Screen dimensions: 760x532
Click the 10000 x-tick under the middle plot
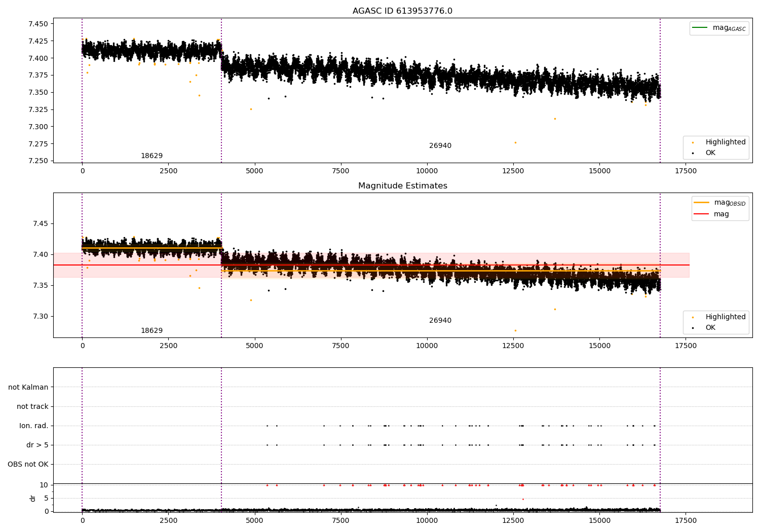[x=427, y=346]
